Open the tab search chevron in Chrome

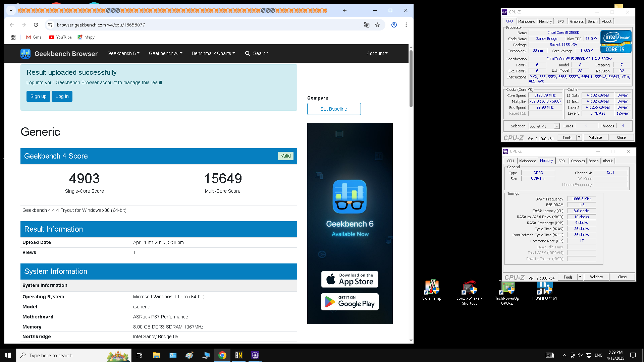point(11,10)
